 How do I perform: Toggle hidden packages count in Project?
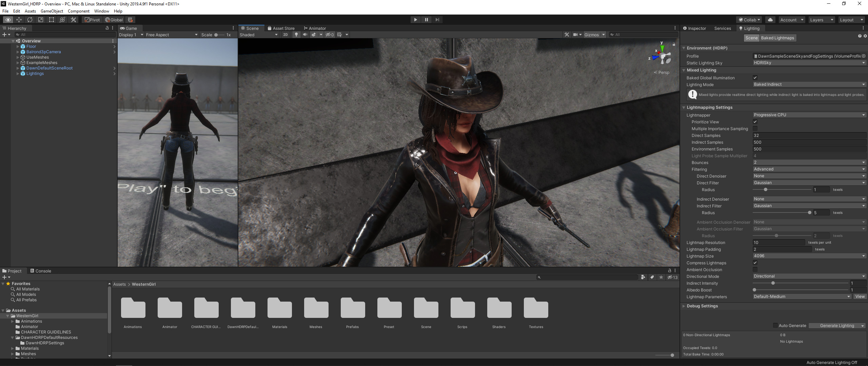click(x=673, y=277)
